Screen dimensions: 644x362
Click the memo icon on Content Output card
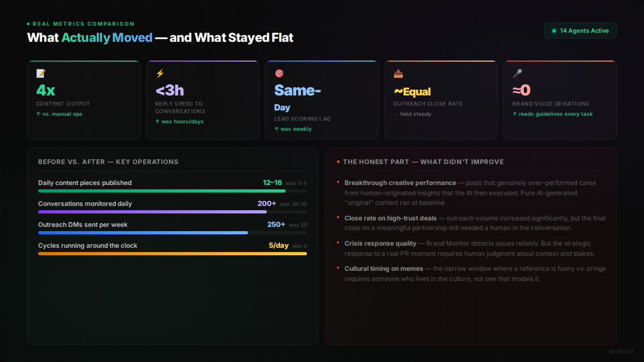click(41, 73)
